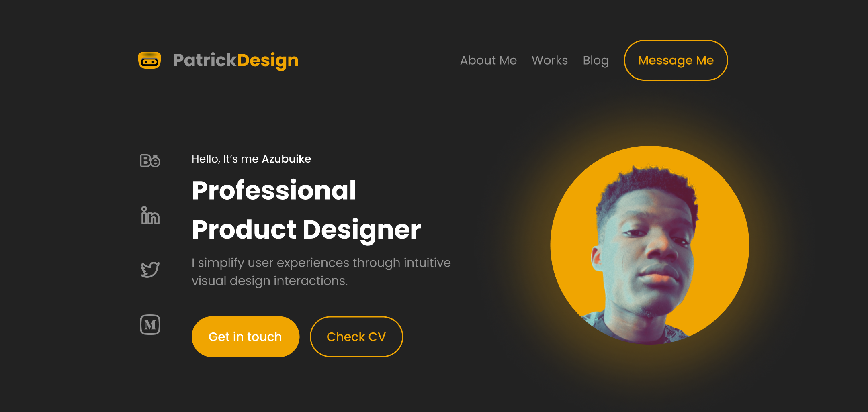Open the Check CV button
The height and width of the screenshot is (412, 868).
[x=356, y=337]
